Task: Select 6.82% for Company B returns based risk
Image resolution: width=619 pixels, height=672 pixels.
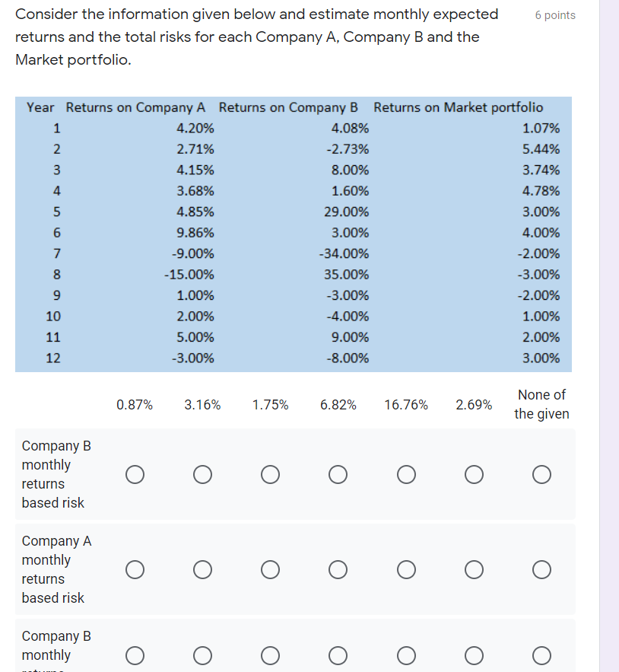Action: click(x=338, y=474)
